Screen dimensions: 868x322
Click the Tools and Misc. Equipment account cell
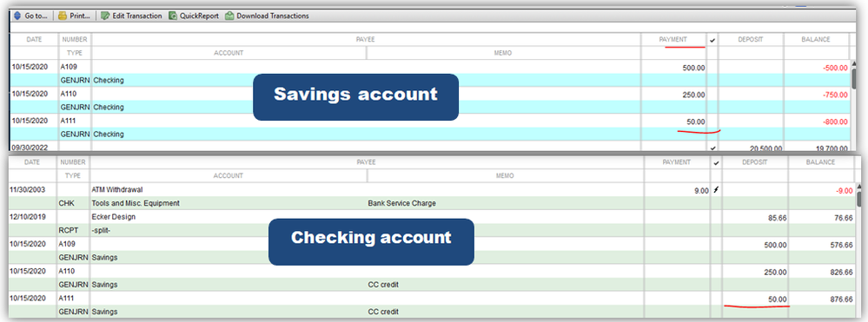[136, 203]
